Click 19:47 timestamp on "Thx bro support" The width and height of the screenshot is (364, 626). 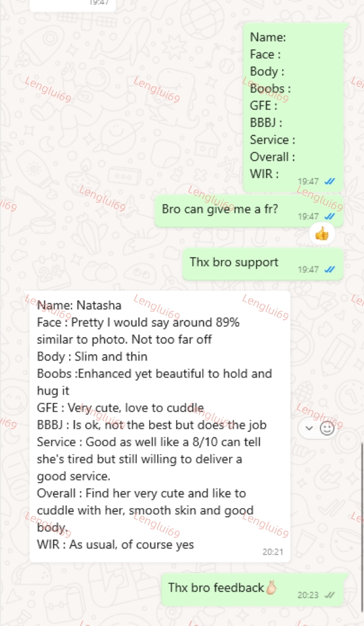308,270
